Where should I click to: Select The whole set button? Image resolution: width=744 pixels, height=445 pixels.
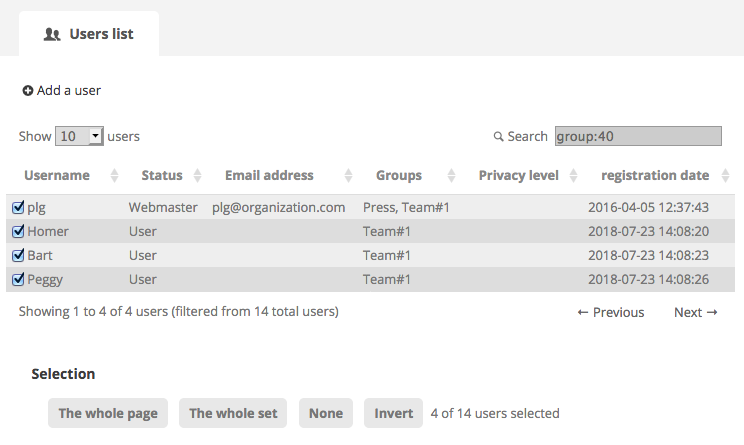pos(233,413)
